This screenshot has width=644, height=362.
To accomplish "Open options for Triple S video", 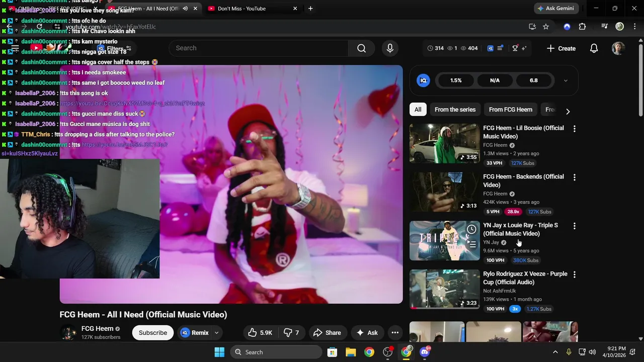I will (574, 226).
